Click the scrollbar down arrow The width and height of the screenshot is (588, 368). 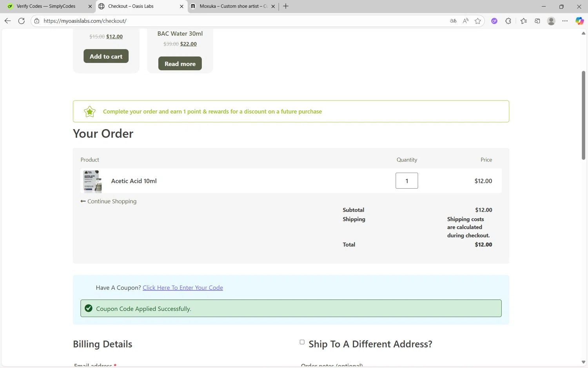(583, 362)
